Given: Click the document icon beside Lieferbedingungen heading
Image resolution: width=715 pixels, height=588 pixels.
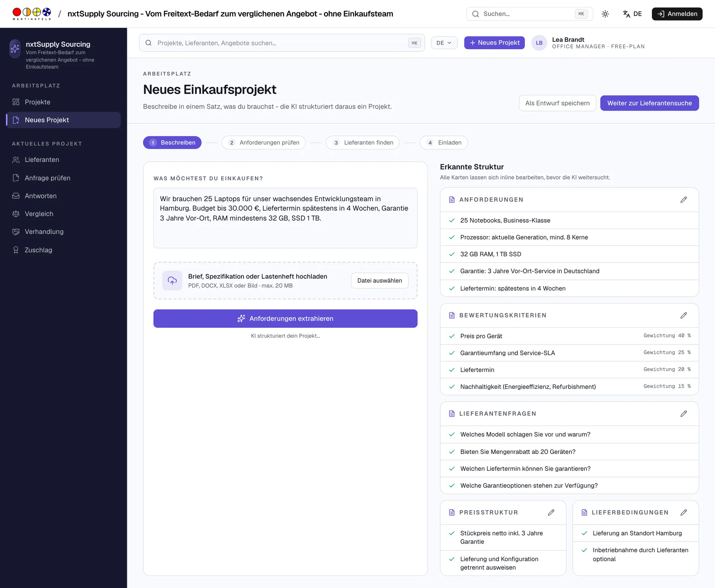Looking at the screenshot, I should tap(584, 512).
